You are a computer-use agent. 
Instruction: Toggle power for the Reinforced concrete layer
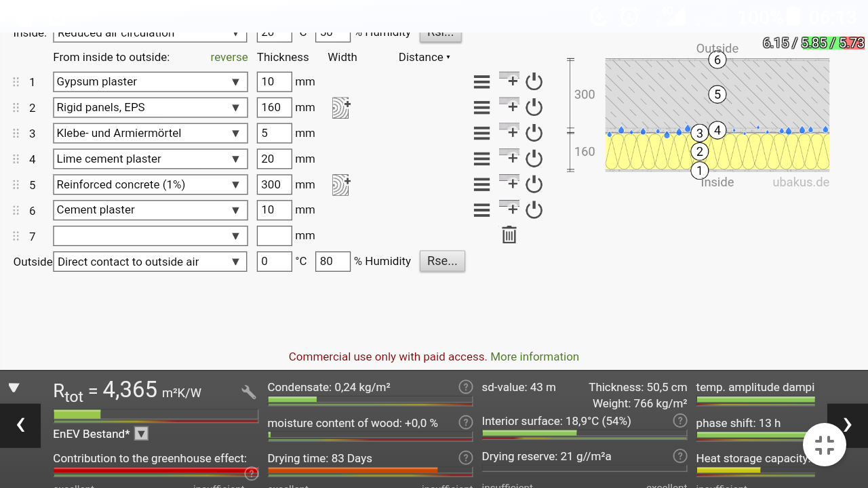pos(534,184)
